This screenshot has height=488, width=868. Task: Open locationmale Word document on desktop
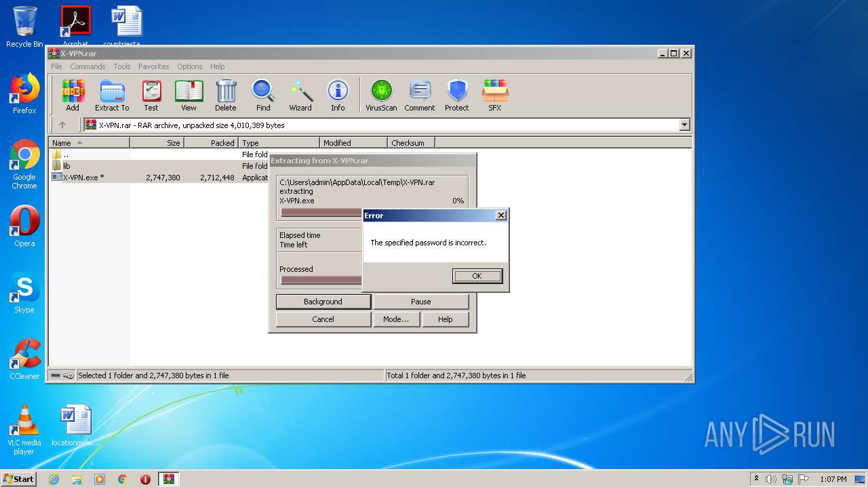coord(75,426)
